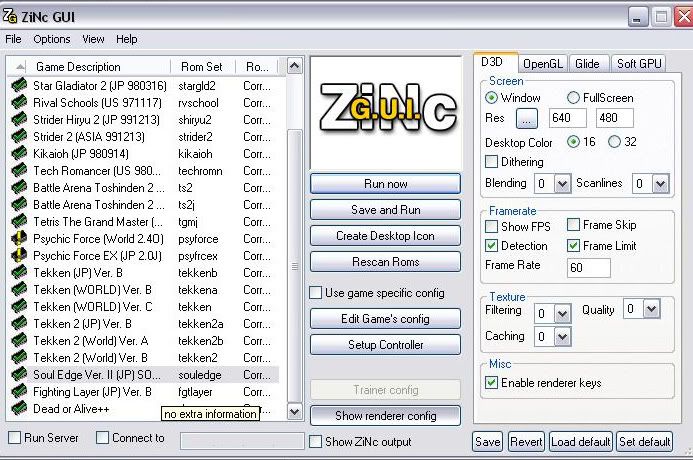Click the warning icon beside Psychic Force EX

(x=19, y=255)
